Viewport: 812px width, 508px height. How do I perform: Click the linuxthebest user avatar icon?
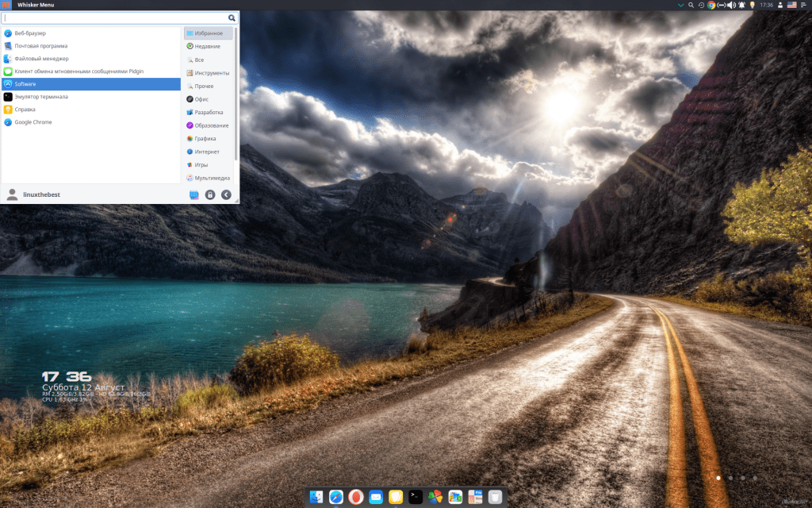pyautogui.click(x=12, y=194)
